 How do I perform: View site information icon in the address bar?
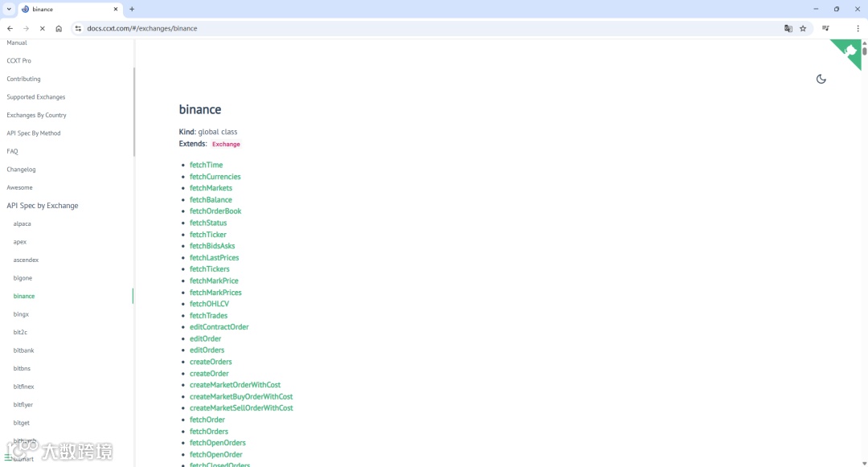78,28
